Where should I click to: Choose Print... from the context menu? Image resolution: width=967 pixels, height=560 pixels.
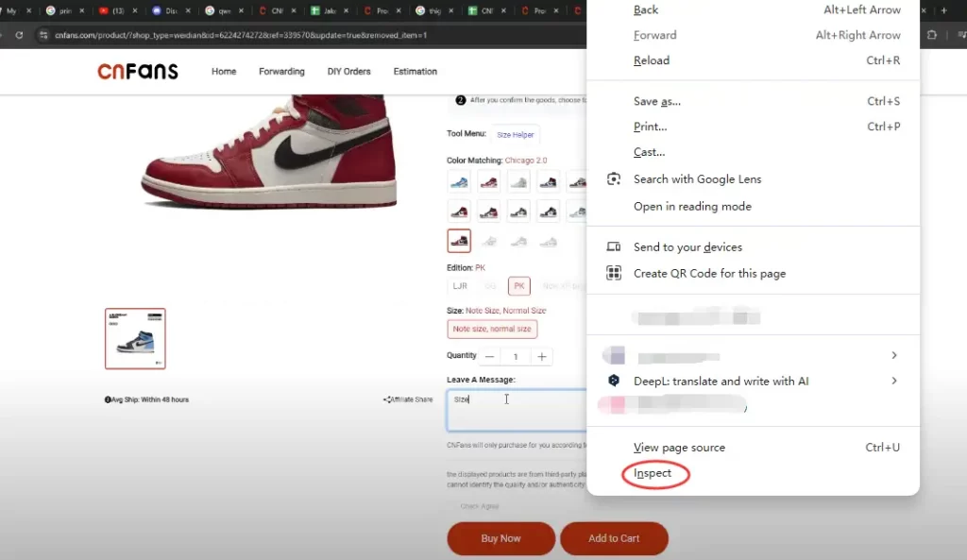pos(753,127)
